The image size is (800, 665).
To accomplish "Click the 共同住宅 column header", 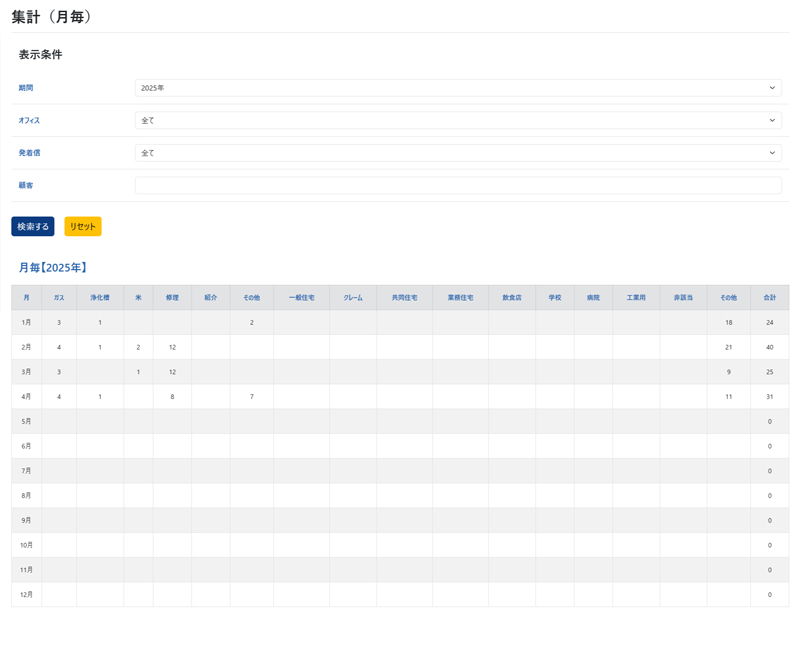I will pos(405,298).
